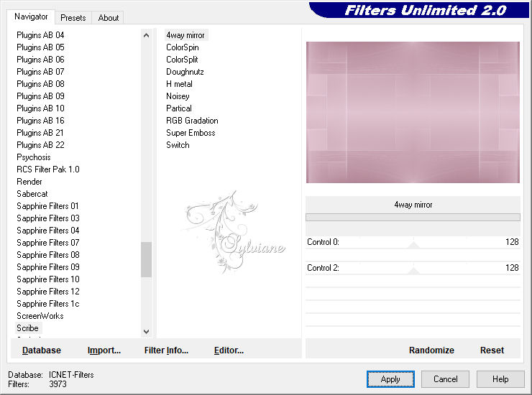Select the Partical filter
This screenshot has height=395, width=532.
pos(179,108)
